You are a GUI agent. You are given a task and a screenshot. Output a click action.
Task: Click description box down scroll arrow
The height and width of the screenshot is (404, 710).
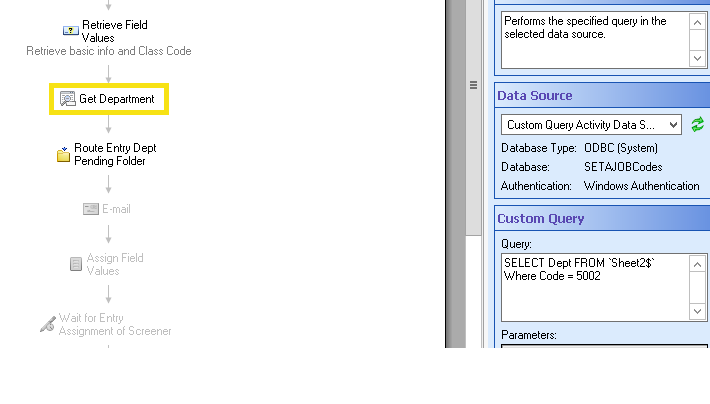tap(697, 58)
